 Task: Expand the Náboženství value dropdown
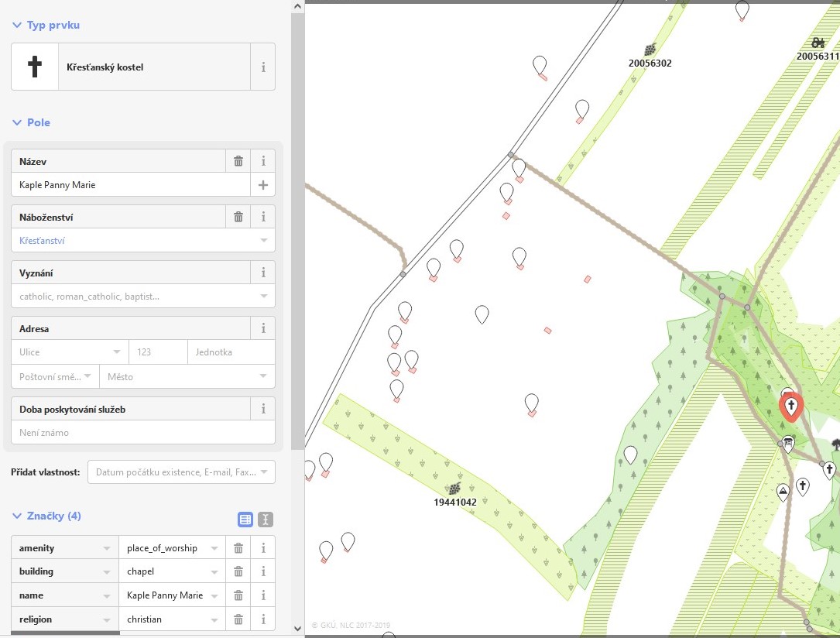[264, 241]
